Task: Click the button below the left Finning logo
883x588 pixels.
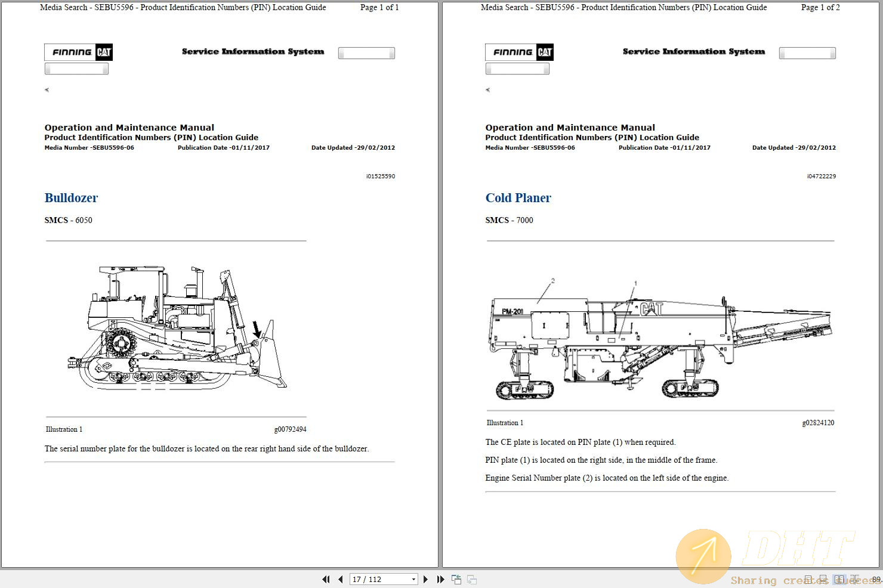Action: (76, 68)
